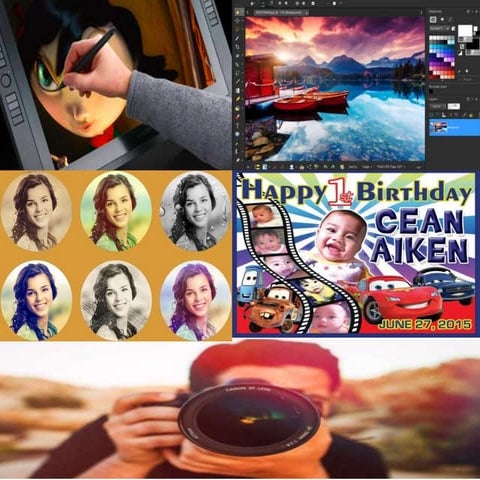Select the blue-haired oval portrait preview
Screen dimensions: 480x480
point(36,301)
